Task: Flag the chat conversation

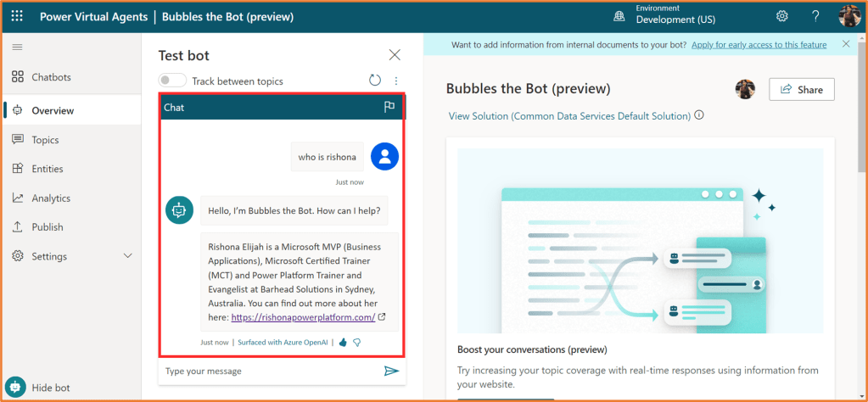Action: point(389,107)
